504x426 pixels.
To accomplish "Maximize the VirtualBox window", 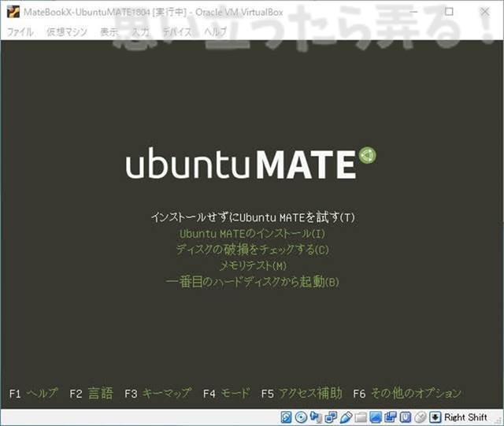I will pos(449,12).
